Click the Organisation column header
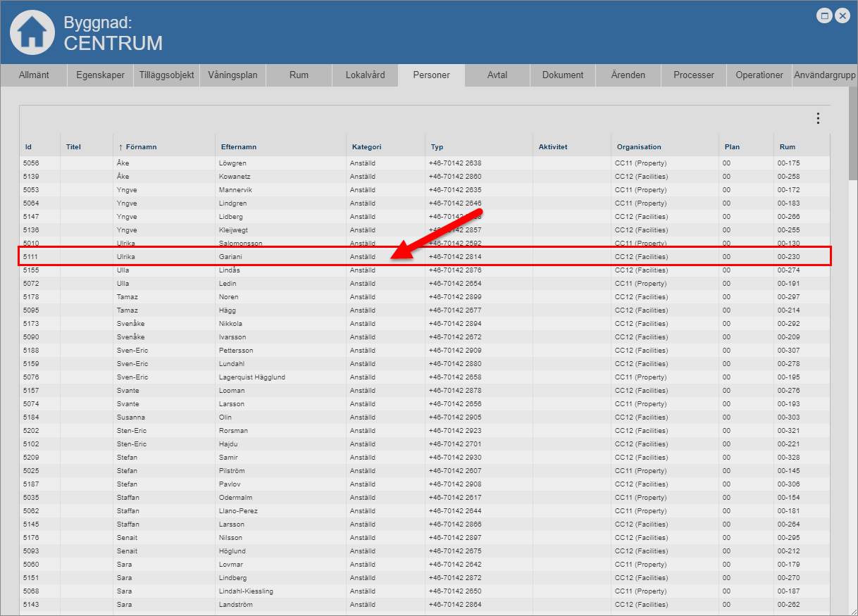 point(639,147)
